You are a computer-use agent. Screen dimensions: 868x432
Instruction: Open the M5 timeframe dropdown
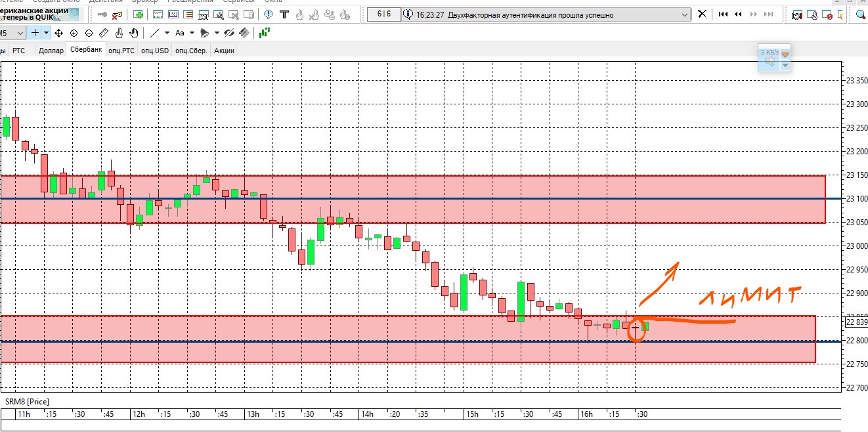click(20, 33)
